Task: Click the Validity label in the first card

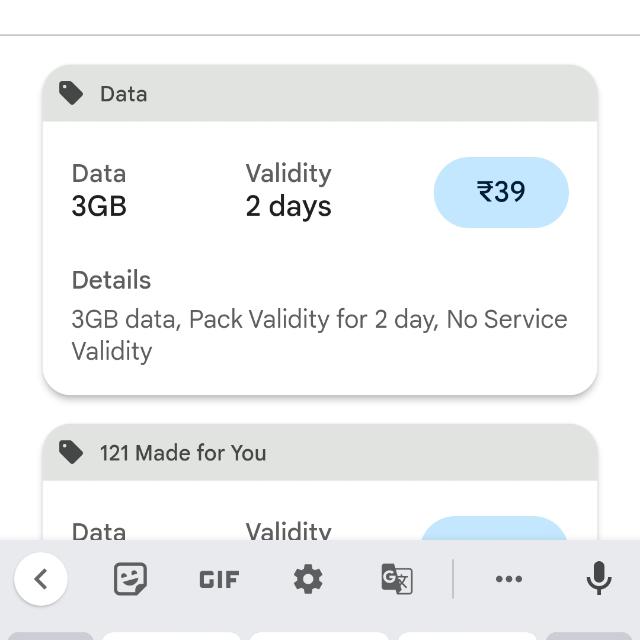Action: (288, 173)
